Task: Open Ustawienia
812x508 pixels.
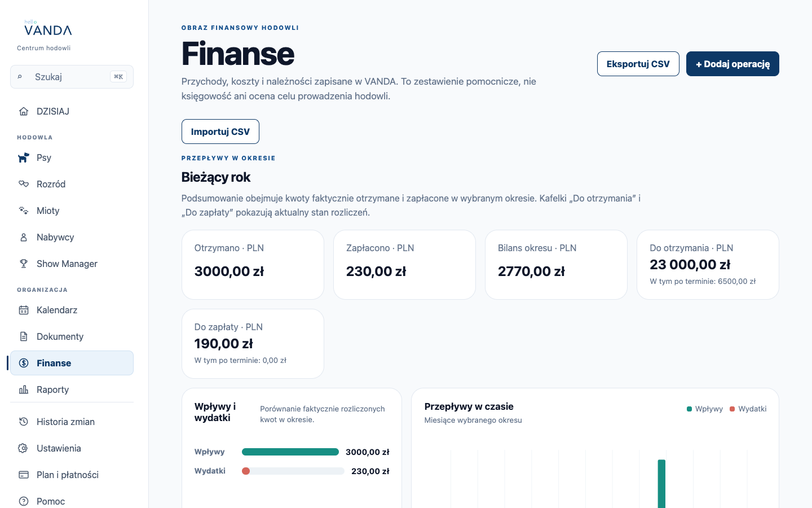Action: (x=72, y=448)
